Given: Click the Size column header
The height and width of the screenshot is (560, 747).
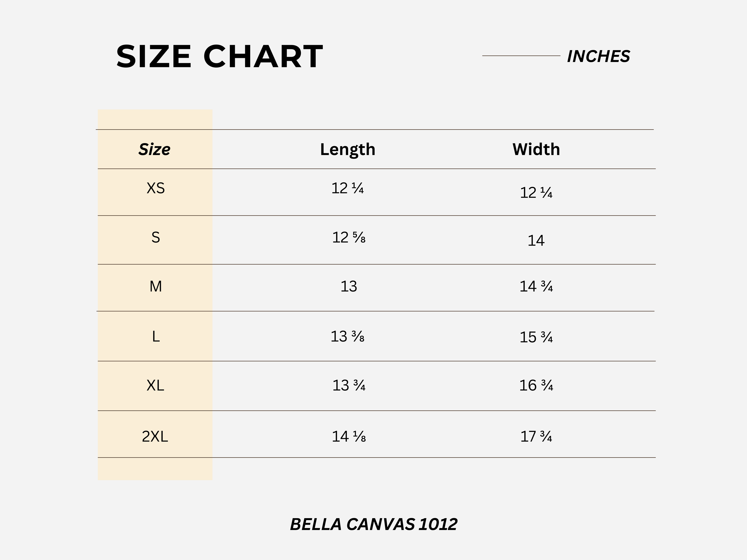Looking at the screenshot, I should tap(154, 149).
